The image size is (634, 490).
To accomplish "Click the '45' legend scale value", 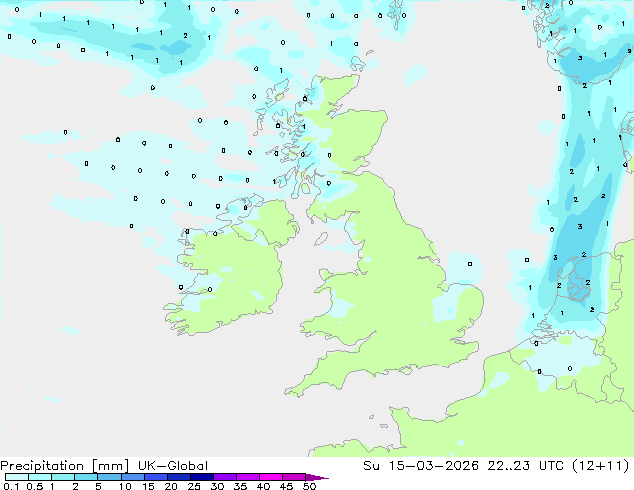I will click(286, 486).
